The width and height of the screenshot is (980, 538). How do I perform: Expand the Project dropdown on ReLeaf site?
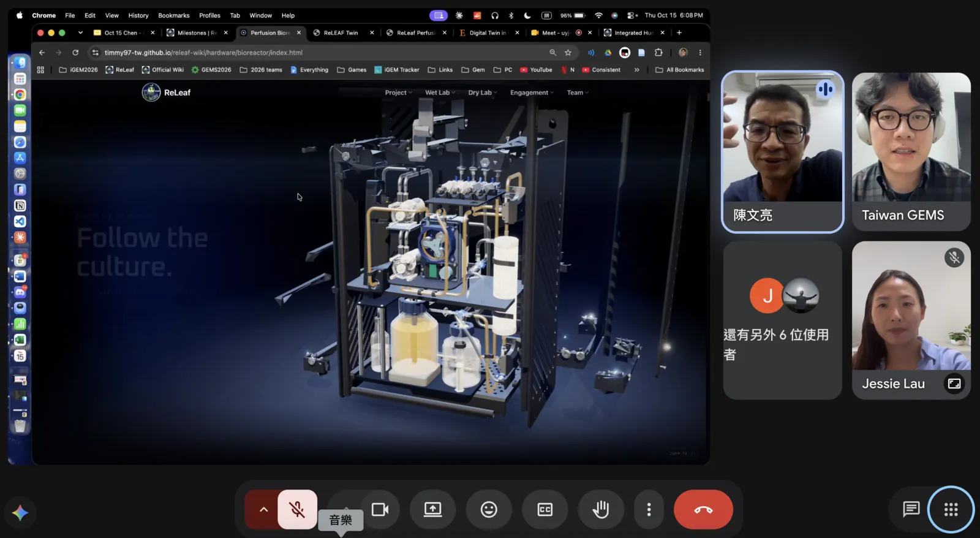click(x=398, y=93)
